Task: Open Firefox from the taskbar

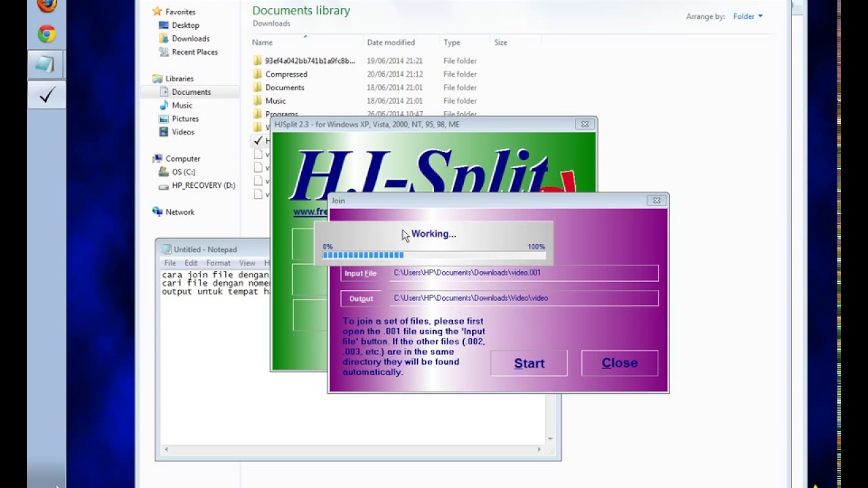Action: pyautogui.click(x=47, y=5)
